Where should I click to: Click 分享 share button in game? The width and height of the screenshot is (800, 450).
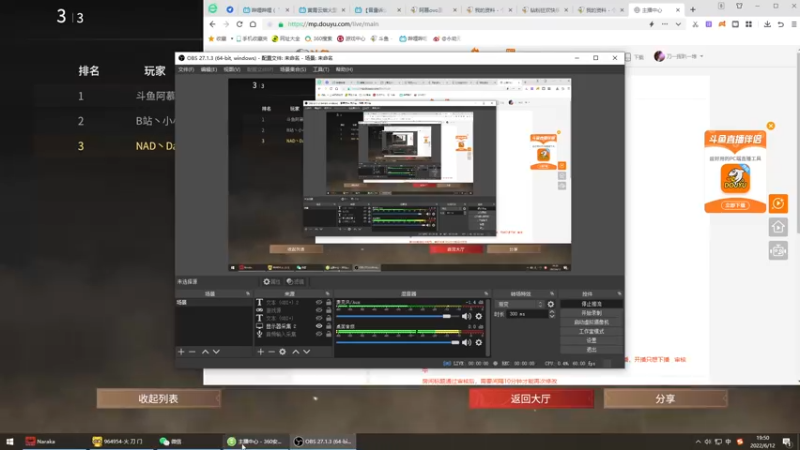pos(665,398)
